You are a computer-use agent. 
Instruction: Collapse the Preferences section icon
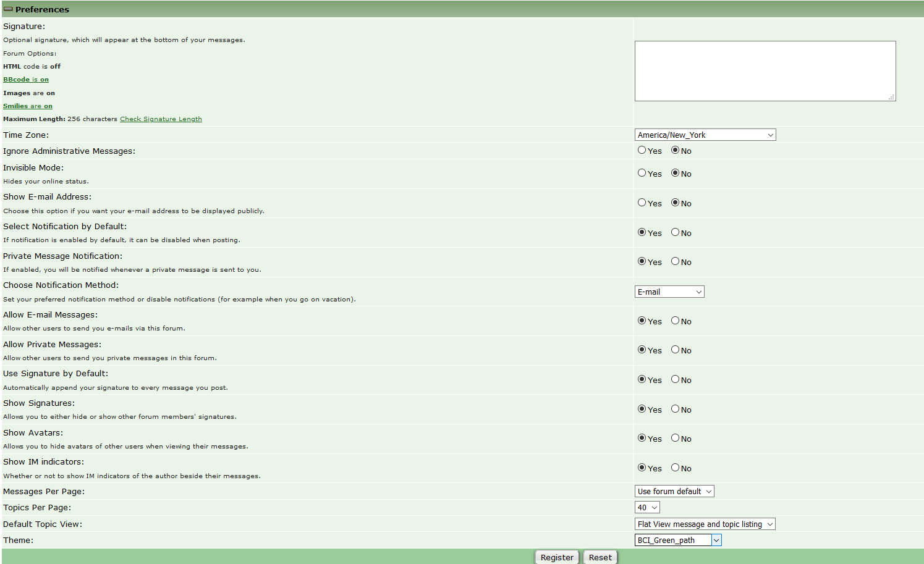[x=8, y=9]
